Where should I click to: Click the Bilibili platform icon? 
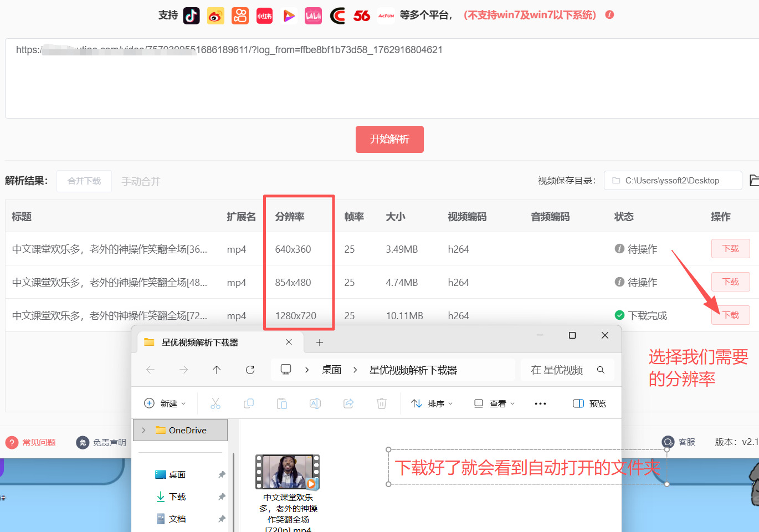[313, 16]
